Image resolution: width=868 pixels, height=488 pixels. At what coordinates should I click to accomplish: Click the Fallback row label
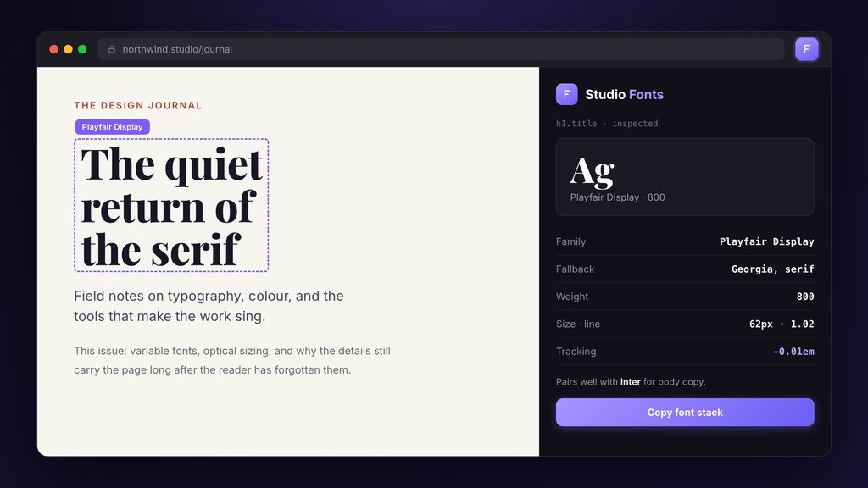(576, 269)
